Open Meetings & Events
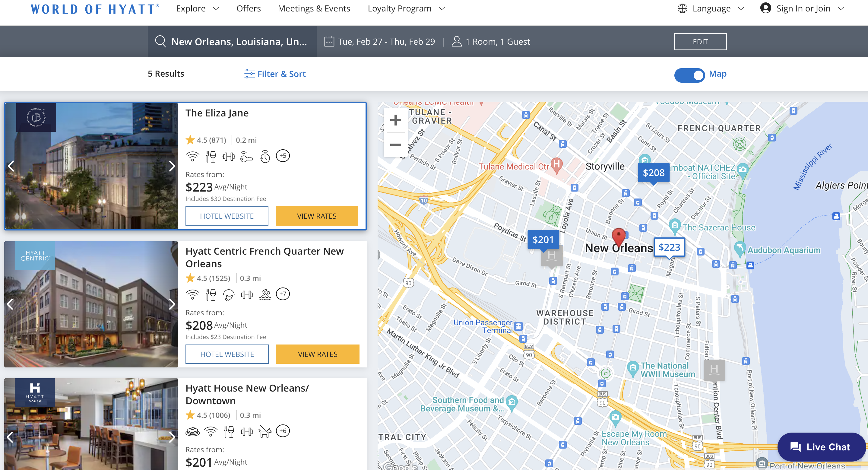 [314, 8]
